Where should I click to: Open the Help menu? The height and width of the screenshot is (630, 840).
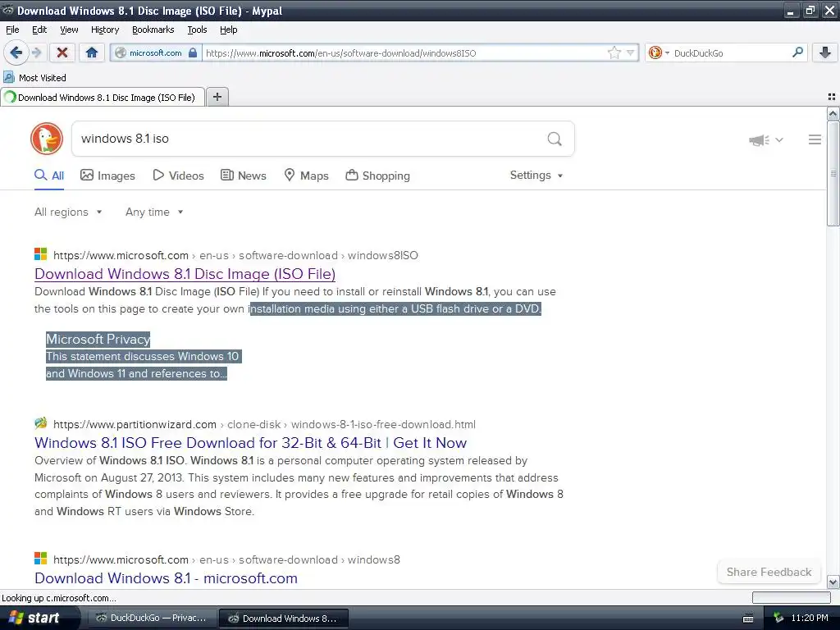point(228,30)
